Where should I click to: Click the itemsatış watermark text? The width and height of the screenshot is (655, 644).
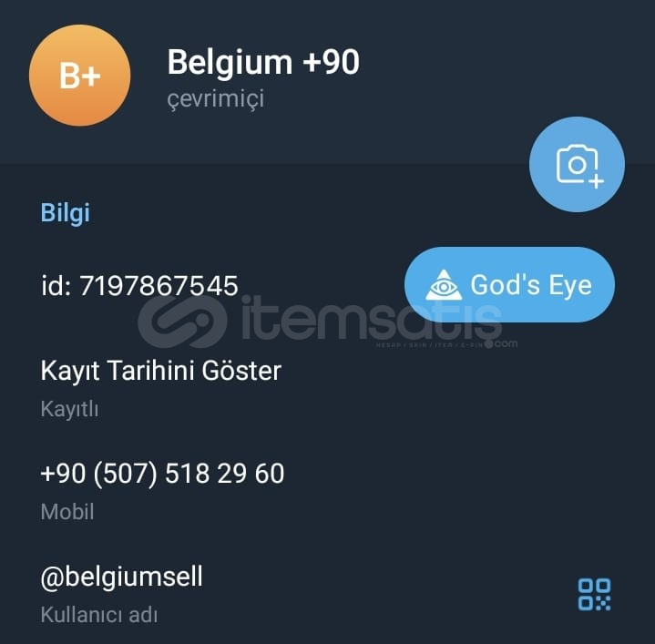tap(372, 320)
